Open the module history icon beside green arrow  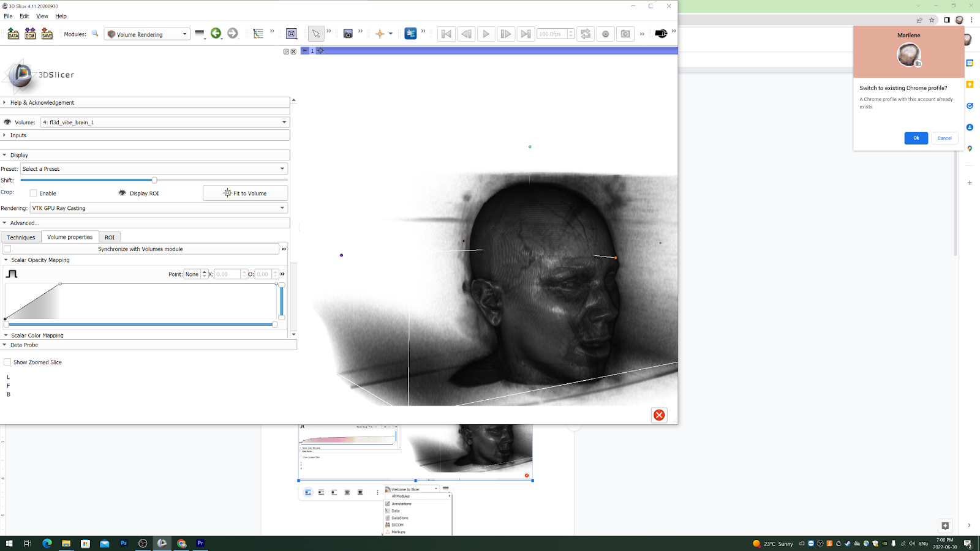pos(200,34)
